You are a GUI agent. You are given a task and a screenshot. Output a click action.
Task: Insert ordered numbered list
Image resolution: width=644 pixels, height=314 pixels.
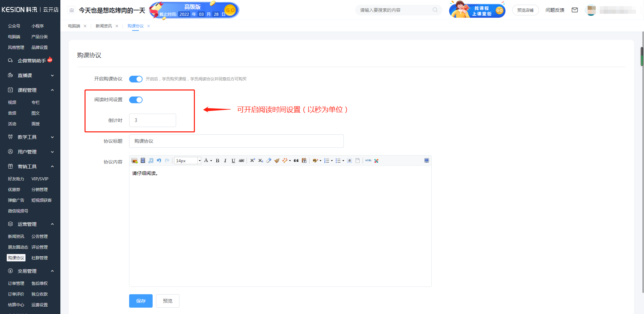pos(327,161)
